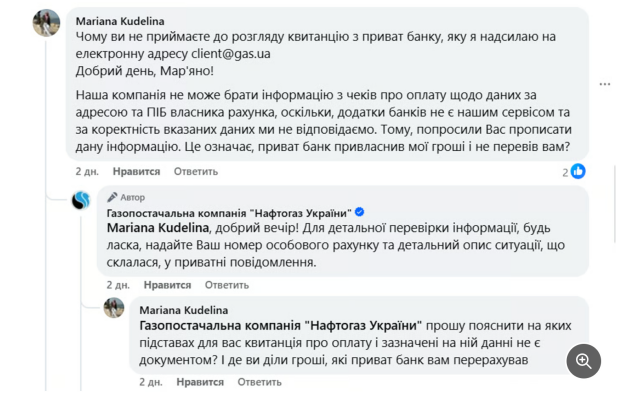Open Газопостачальна компанія "Нафтогаз України" author name
Viewport: 620px width, 393px height.
229,213
